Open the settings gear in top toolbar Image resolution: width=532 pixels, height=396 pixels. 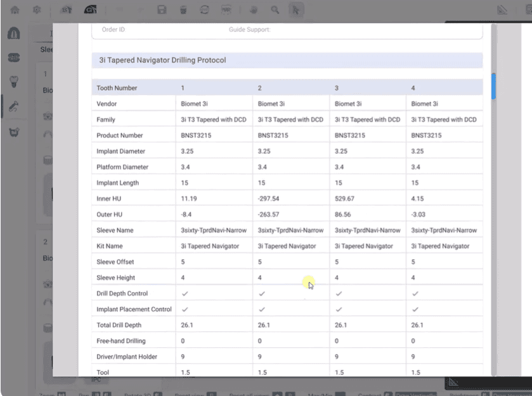pyautogui.click(x=37, y=10)
